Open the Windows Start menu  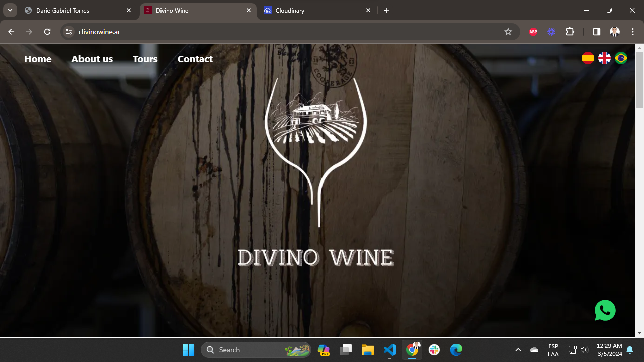188,350
